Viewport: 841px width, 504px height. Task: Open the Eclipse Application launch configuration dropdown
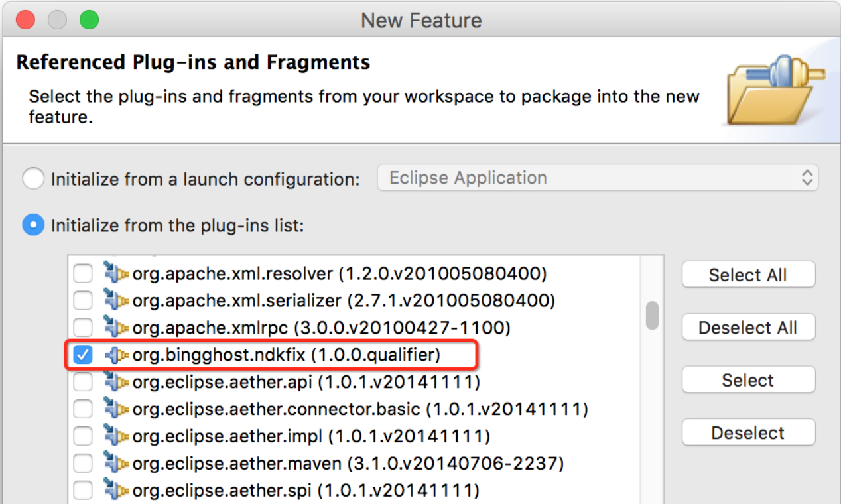598,178
